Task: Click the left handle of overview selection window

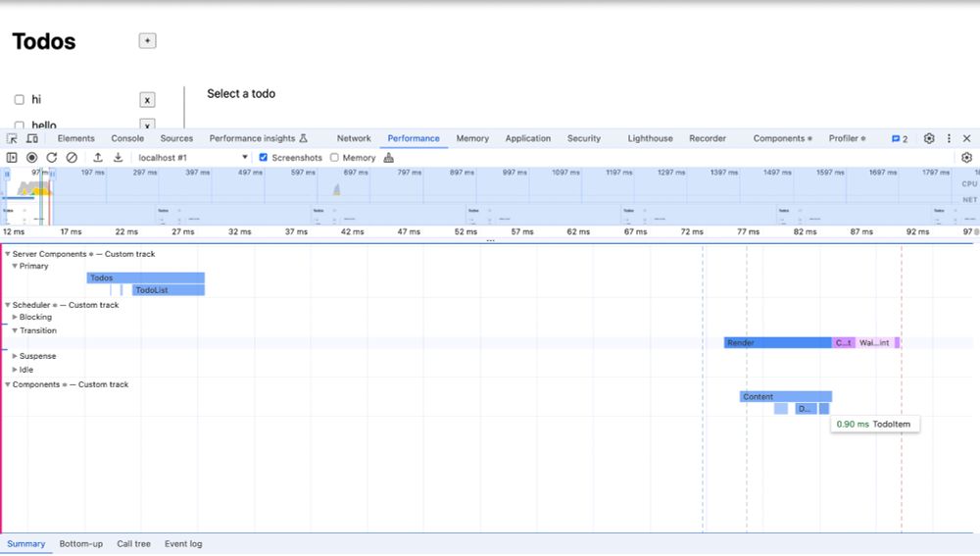Action: (7, 175)
